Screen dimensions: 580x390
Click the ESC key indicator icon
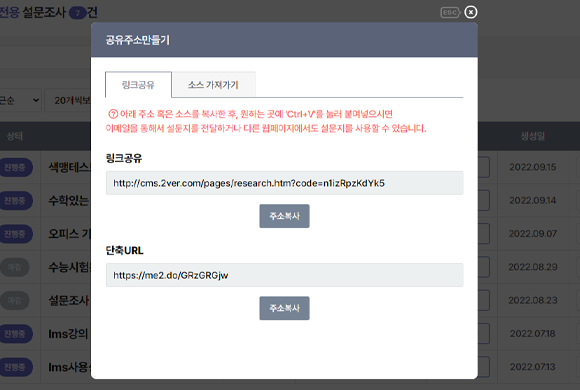(x=450, y=13)
